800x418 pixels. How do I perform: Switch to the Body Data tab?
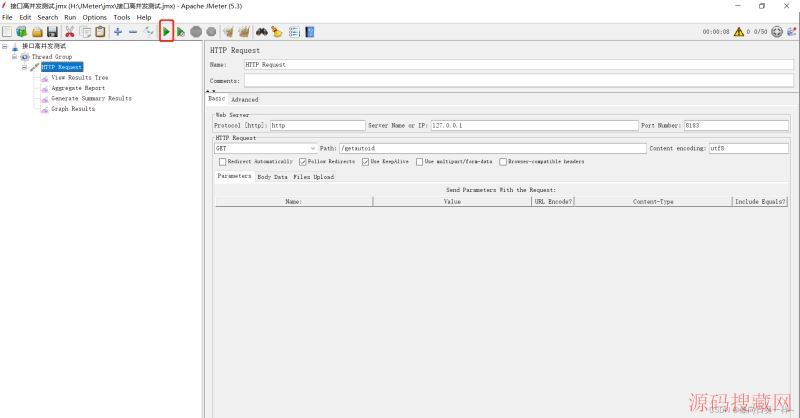pyautogui.click(x=272, y=177)
